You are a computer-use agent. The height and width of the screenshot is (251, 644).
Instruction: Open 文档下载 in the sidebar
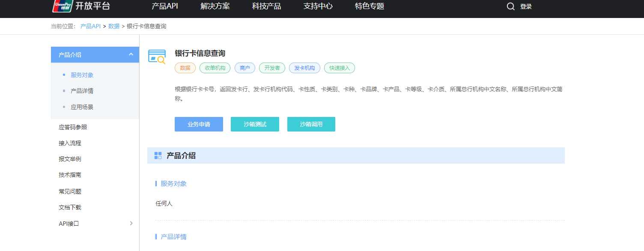point(69,207)
